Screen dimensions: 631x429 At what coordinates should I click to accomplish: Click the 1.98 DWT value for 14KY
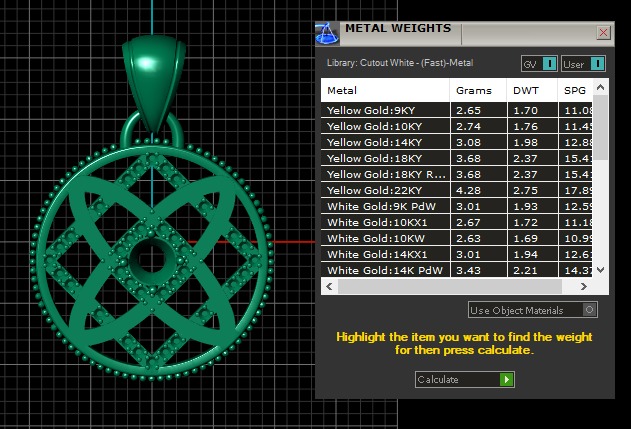coord(525,142)
